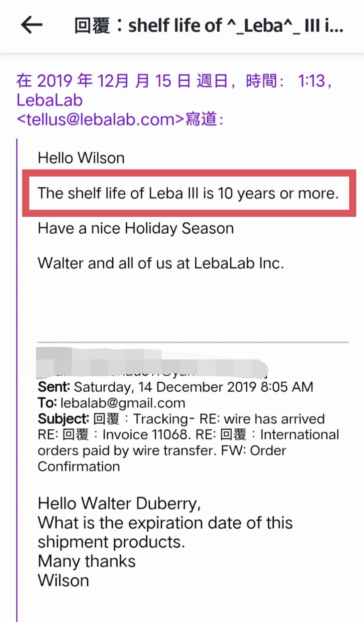364x622 pixels.
Task: Tap the expiration date question text
Action: click(165, 532)
